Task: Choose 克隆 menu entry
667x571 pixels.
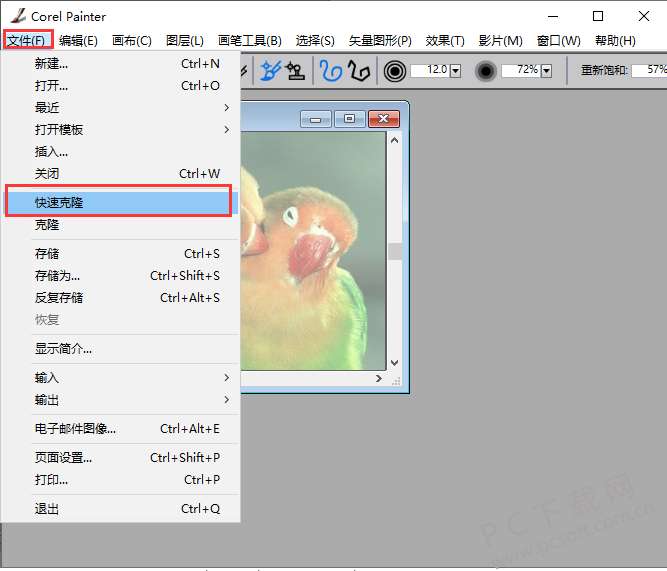Action: point(121,225)
